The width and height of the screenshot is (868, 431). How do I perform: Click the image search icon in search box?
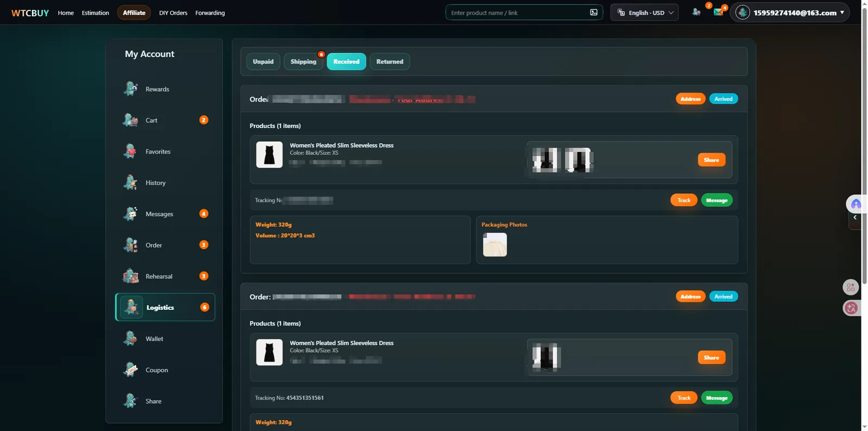click(593, 12)
